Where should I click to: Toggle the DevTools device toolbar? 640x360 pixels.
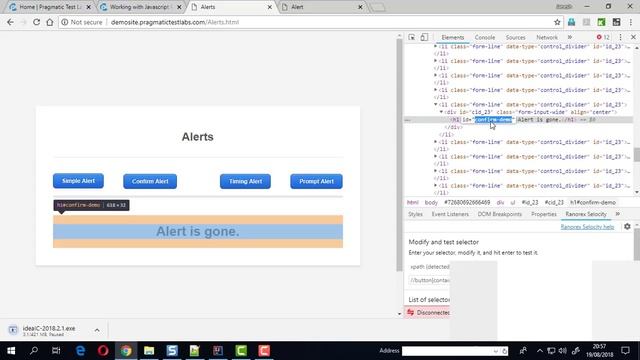(424, 37)
